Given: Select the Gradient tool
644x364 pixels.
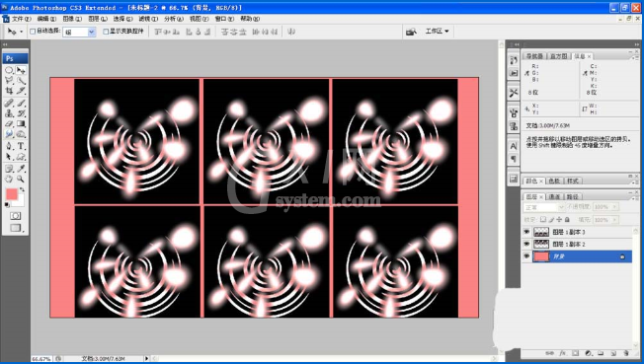Looking at the screenshot, I should 21,123.
